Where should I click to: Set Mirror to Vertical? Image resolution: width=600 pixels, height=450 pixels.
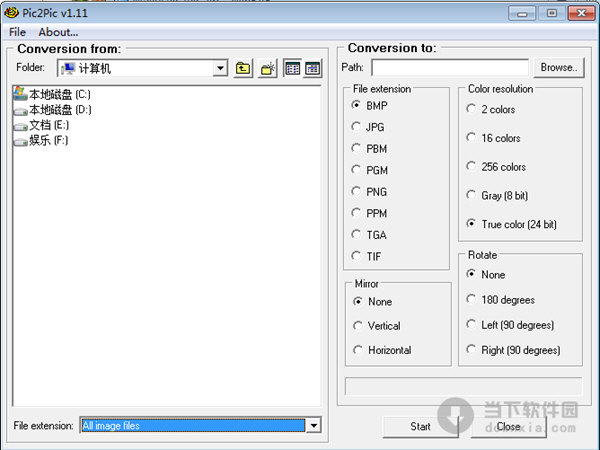(377, 326)
